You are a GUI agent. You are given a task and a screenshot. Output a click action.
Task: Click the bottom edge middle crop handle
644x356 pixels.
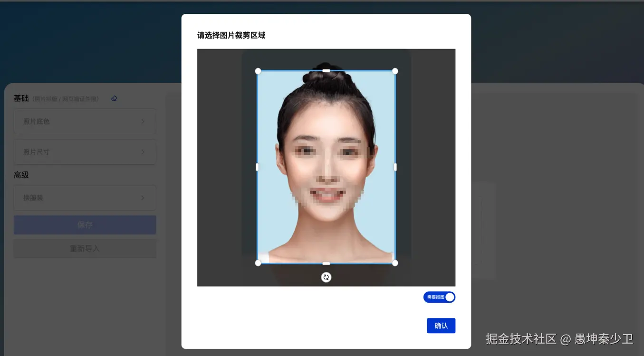[326, 263]
